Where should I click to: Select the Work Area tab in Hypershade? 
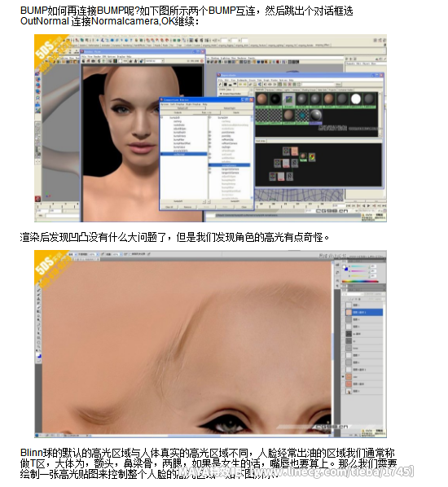pos(261,141)
